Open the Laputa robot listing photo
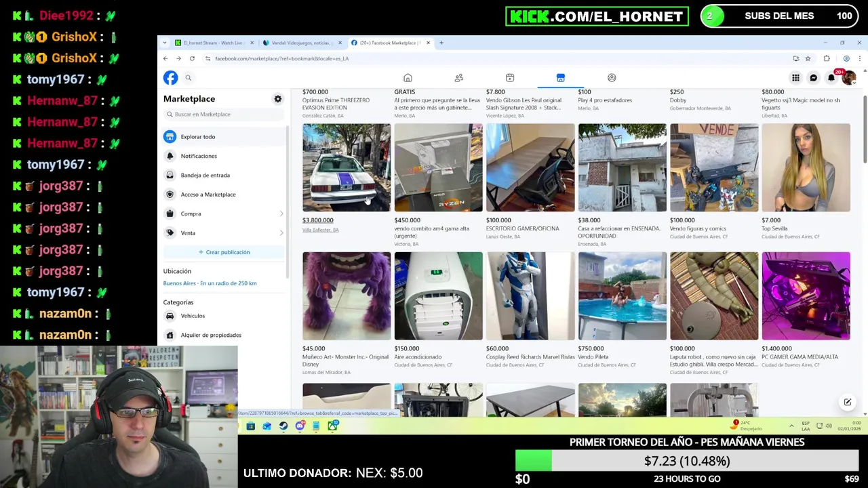868x488 pixels. (714, 296)
